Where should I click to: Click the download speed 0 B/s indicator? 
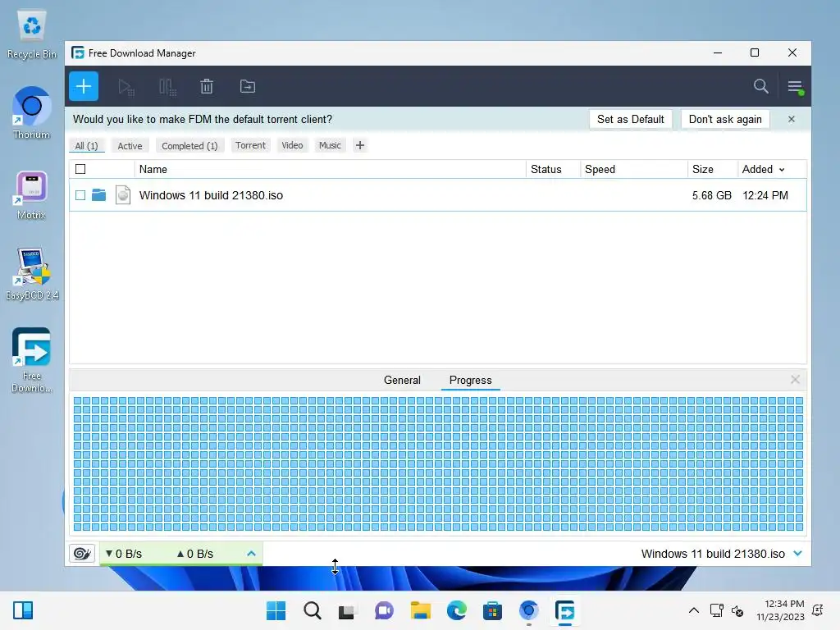click(124, 554)
